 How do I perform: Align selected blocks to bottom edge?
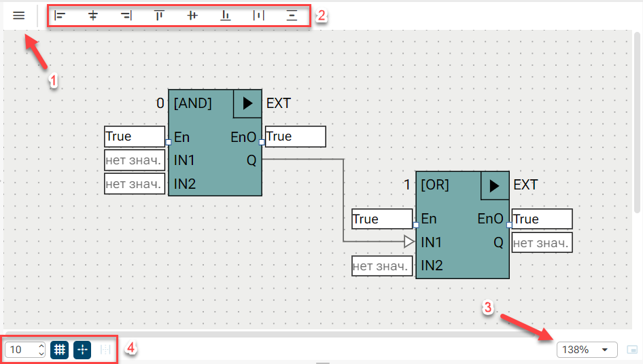pos(226,16)
